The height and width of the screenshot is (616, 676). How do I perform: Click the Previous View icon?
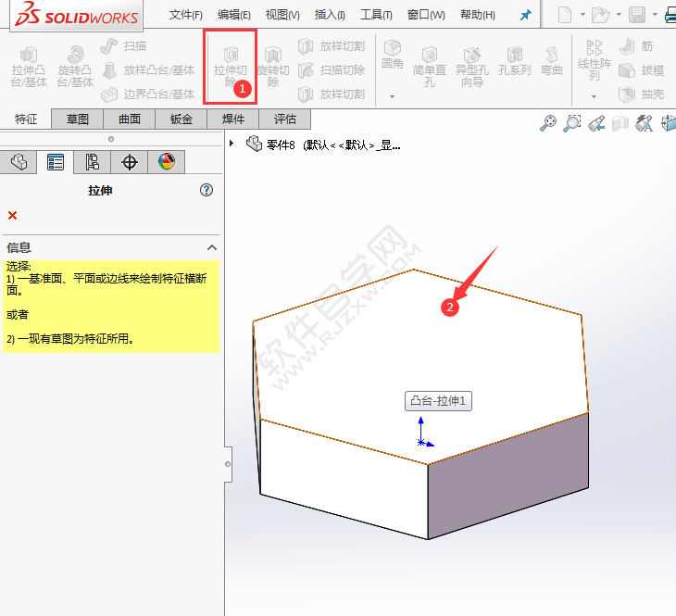596,123
